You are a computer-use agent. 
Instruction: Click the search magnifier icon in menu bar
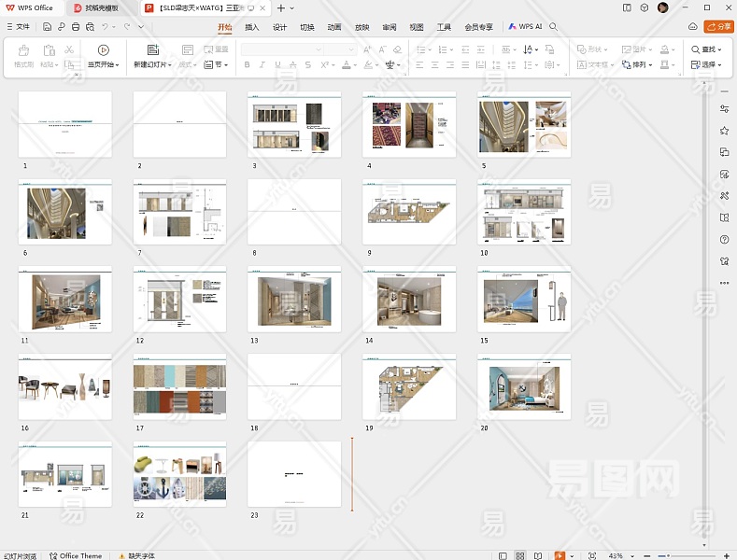[x=553, y=27]
